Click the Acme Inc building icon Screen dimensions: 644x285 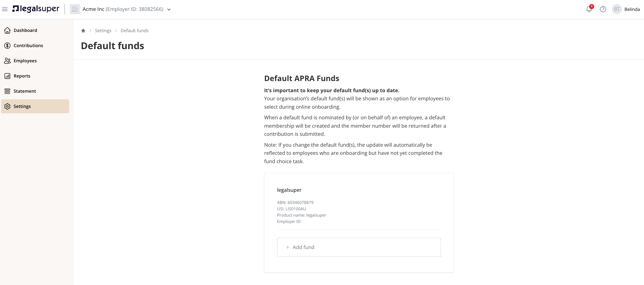[x=75, y=9]
